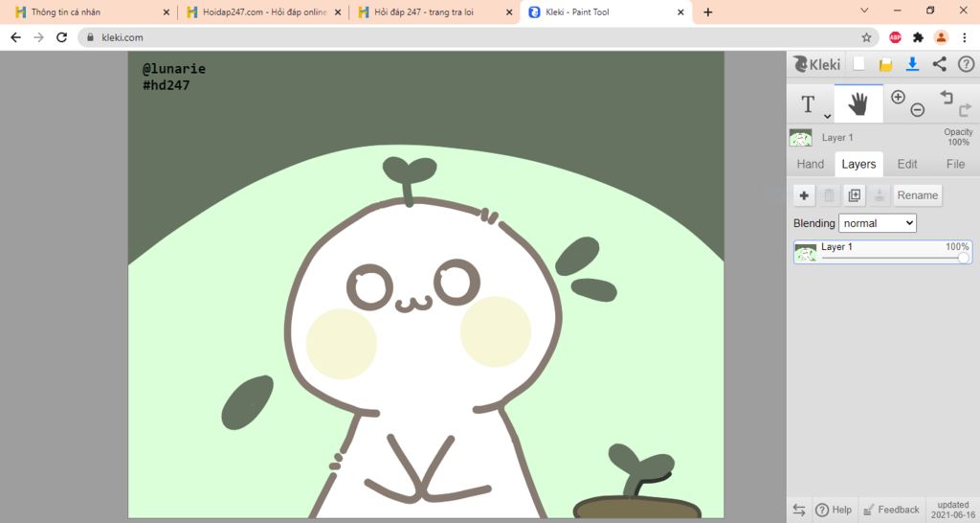Switch to the Thông tin cá nhân browser tab

point(91,11)
